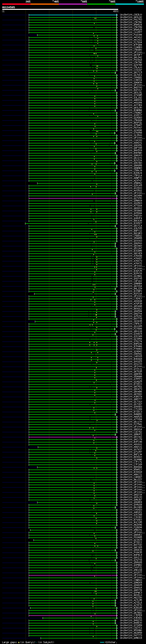Click the purple ~60% identity legend segment

point(73,4)
